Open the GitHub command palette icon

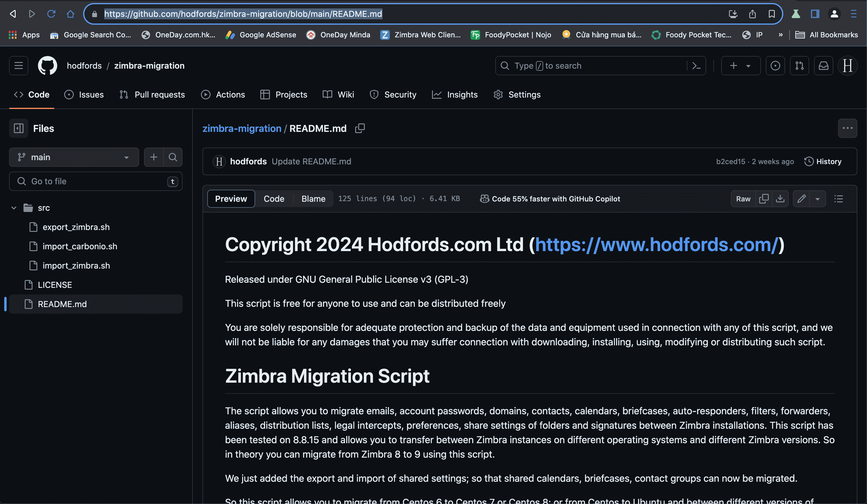tap(696, 66)
